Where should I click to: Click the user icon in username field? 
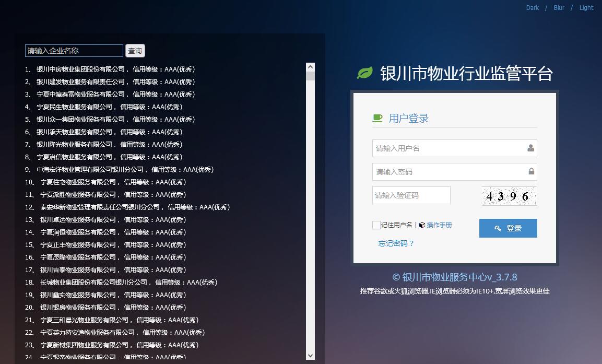coord(530,148)
